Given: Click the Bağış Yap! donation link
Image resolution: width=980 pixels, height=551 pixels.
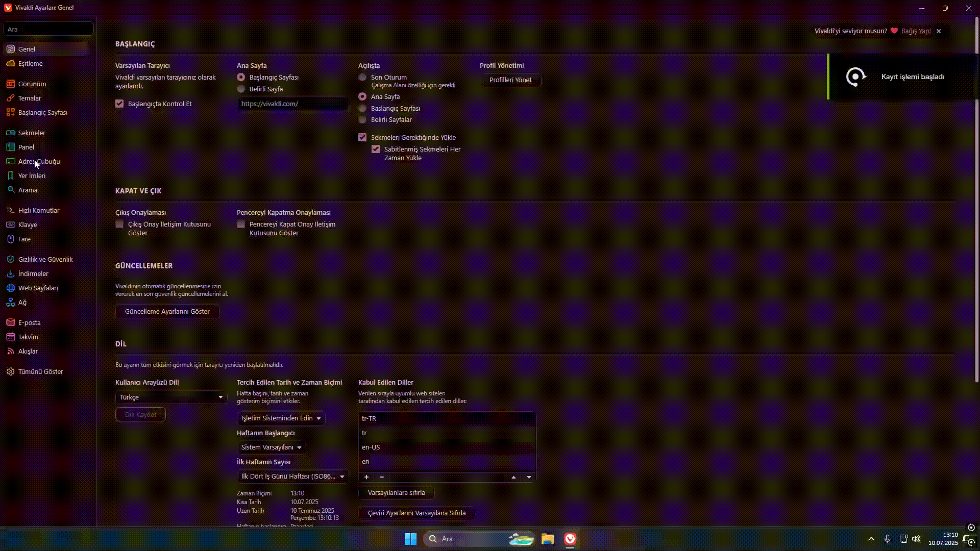Looking at the screenshot, I should tap(916, 31).
